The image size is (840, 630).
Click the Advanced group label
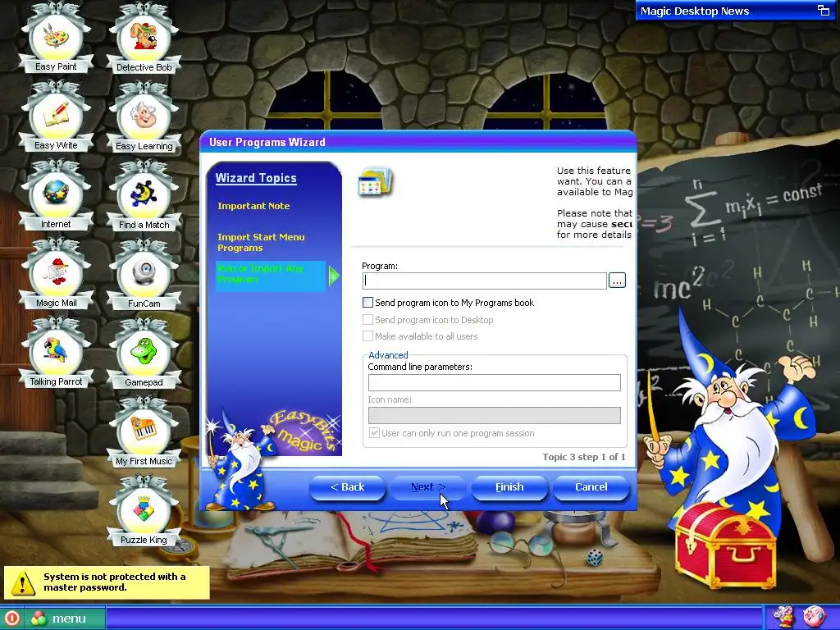pyautogui.click(x=388, y=355)
